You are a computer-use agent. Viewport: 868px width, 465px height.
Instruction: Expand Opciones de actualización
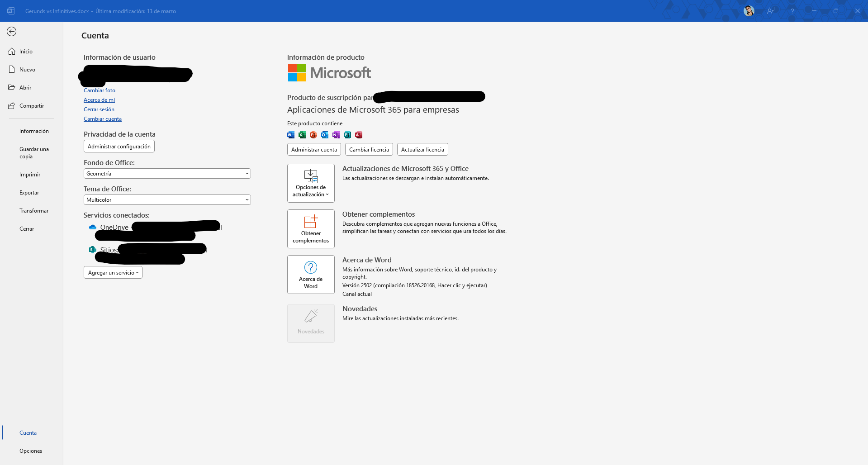click(311, 183)
